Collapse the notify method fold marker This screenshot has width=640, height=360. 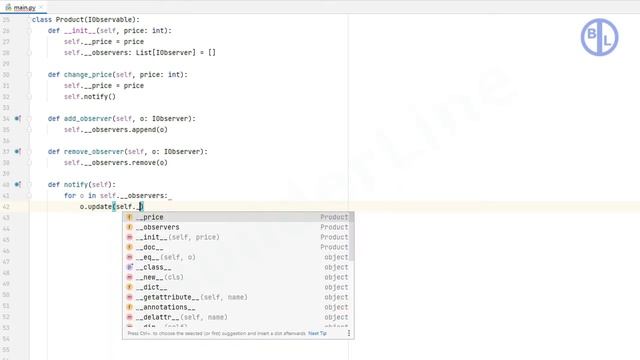tap(29, 184)
